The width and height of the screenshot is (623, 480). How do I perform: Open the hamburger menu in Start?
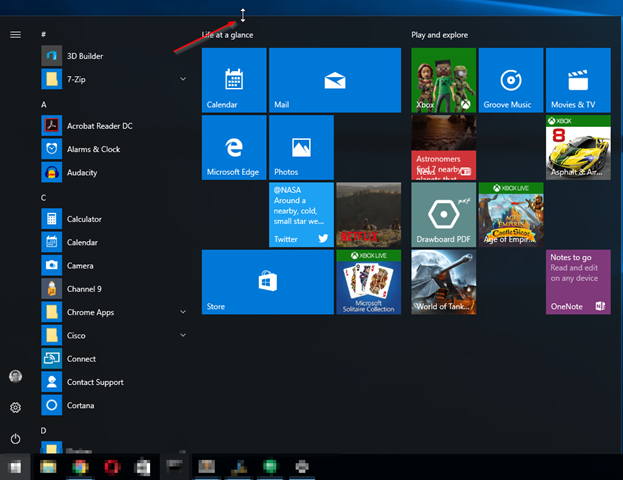point(15,35)
